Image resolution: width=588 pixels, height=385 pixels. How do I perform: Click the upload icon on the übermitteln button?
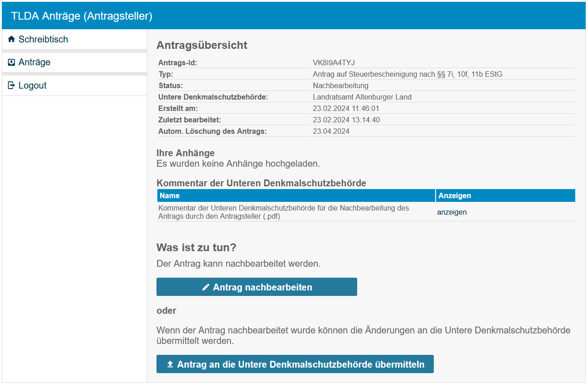[x=170, y=364]
